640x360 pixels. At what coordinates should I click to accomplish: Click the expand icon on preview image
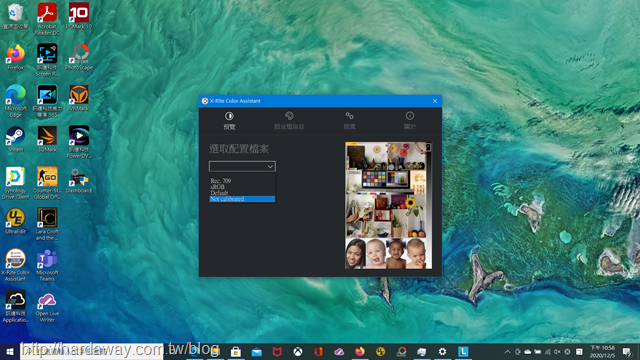coord(428,147)
